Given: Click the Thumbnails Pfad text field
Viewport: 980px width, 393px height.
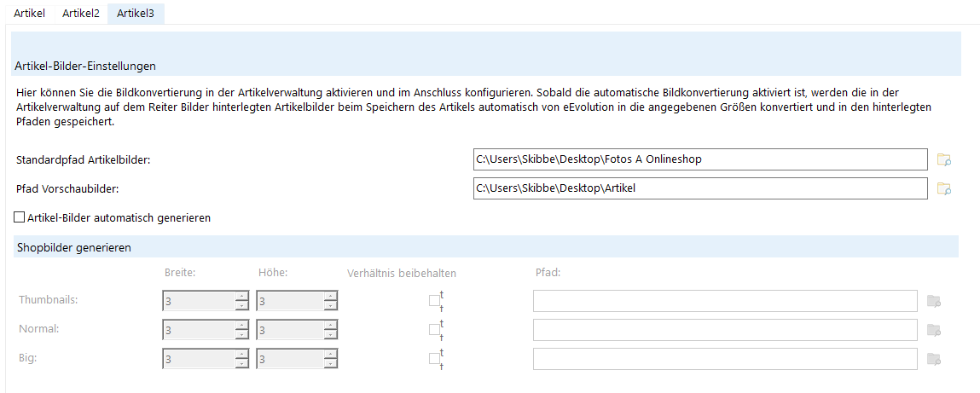Looking at the screenshot, I should (725, 301).
